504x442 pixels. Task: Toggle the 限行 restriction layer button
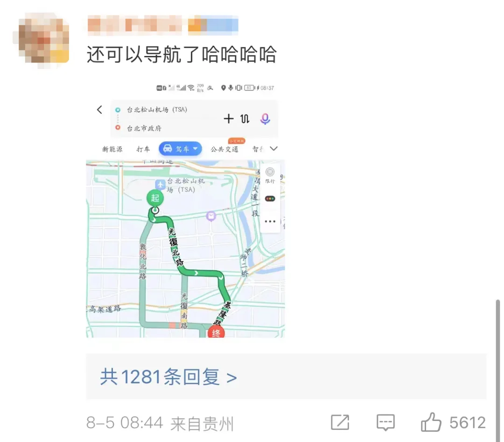pyautogui.click(x=270, y=175)
